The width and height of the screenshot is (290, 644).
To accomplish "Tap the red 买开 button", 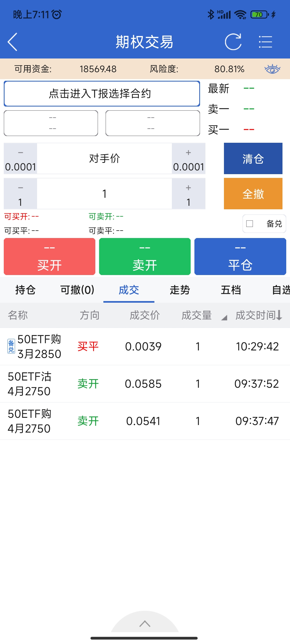I will click(50, 257).
